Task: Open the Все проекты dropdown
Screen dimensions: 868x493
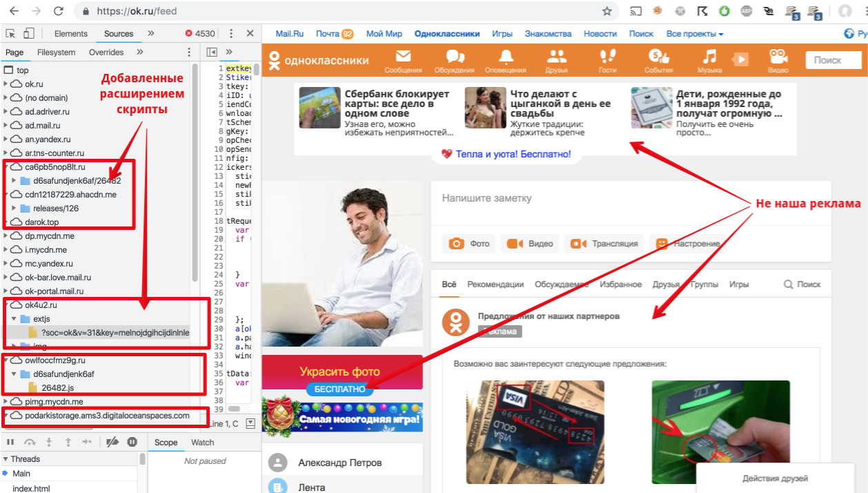Action: pyautogui.click(x=695, y=33)
